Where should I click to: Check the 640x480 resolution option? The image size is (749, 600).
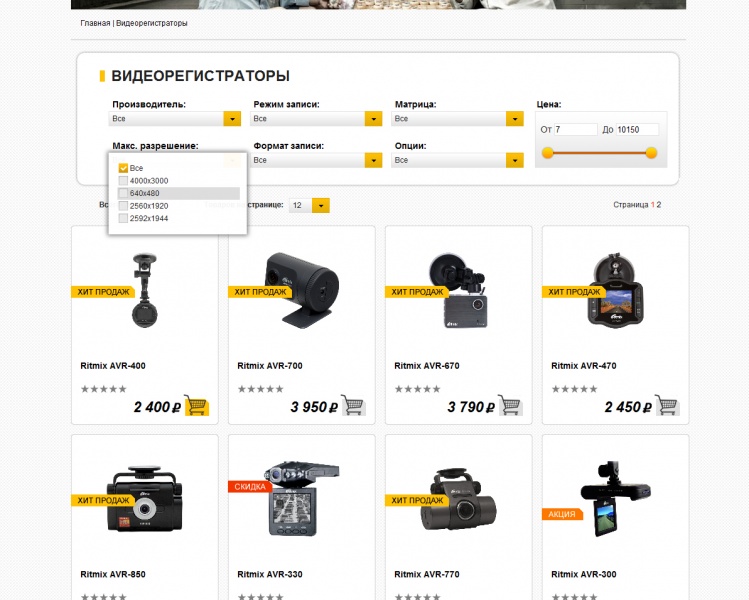[x=123, y=193]
